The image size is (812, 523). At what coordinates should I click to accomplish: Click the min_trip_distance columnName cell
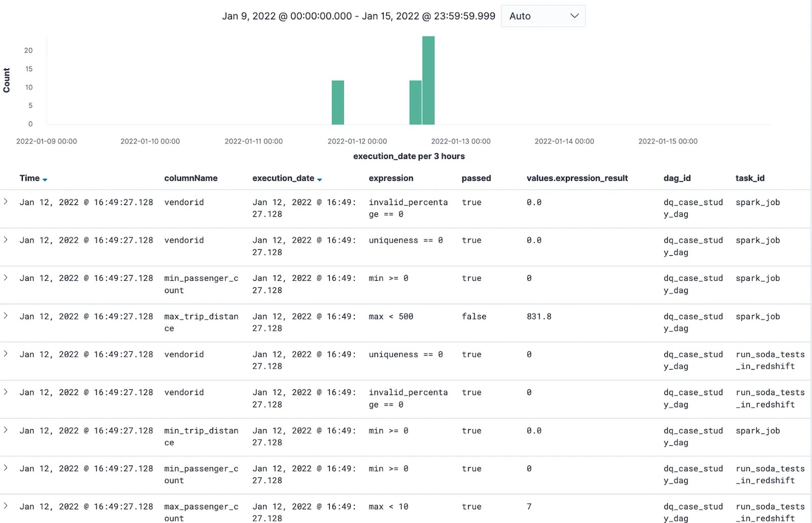coord(201,437)
